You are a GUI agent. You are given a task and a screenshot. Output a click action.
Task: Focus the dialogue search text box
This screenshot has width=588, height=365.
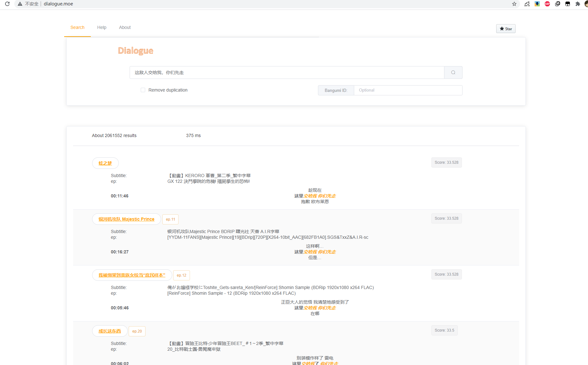click(287, 72)
